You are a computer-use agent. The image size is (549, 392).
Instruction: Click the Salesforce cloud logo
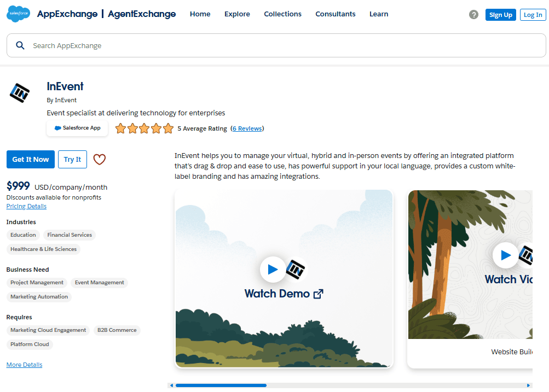tap(18, 14)
